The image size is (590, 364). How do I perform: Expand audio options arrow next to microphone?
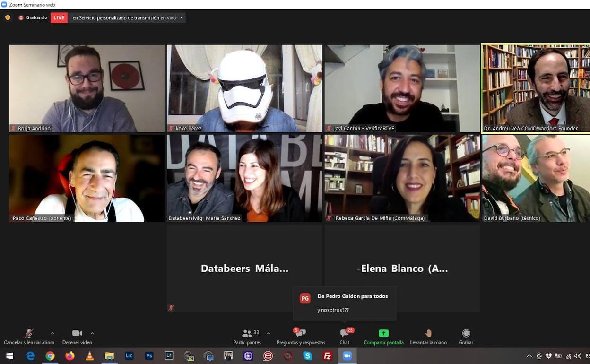point(52,333)
